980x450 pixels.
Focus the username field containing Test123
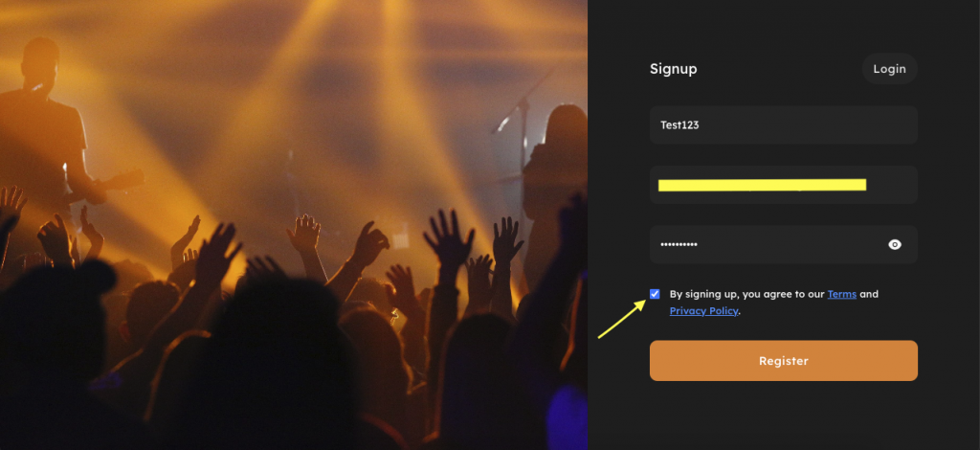pyautogui.click(x=783, y=125)
